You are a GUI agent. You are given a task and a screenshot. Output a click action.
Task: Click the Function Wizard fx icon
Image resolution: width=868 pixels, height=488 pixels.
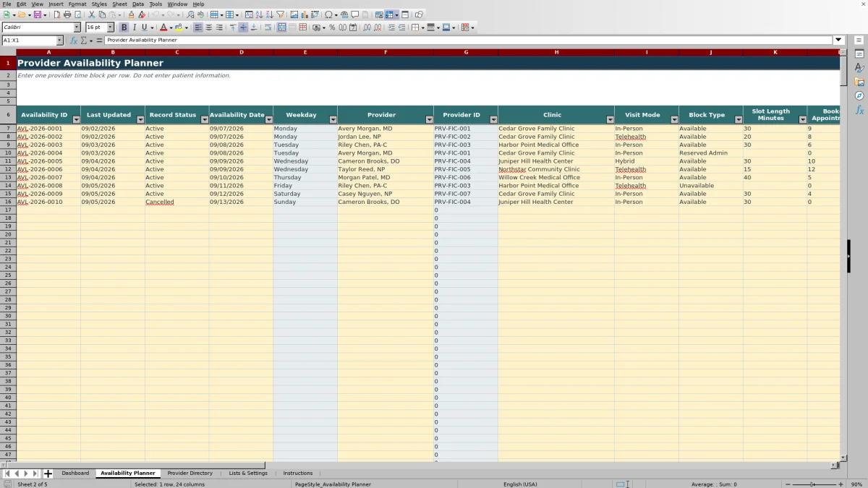coord(74,40)
